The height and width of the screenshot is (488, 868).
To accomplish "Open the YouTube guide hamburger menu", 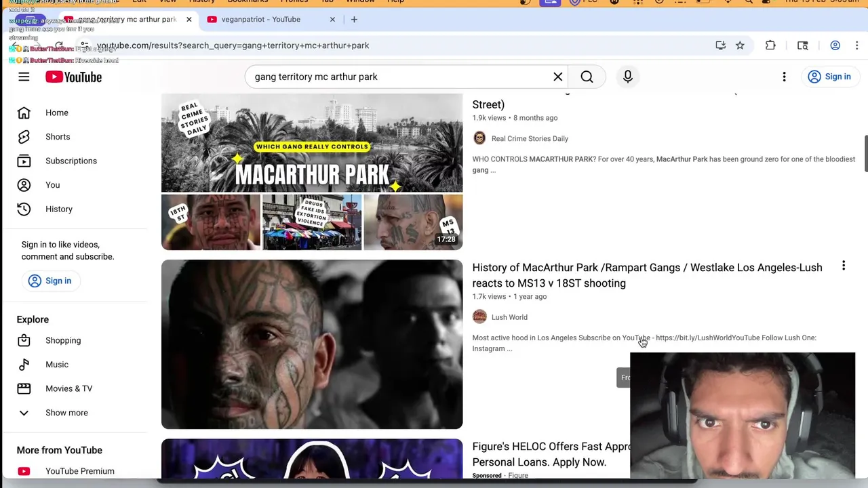I will 24,77.
